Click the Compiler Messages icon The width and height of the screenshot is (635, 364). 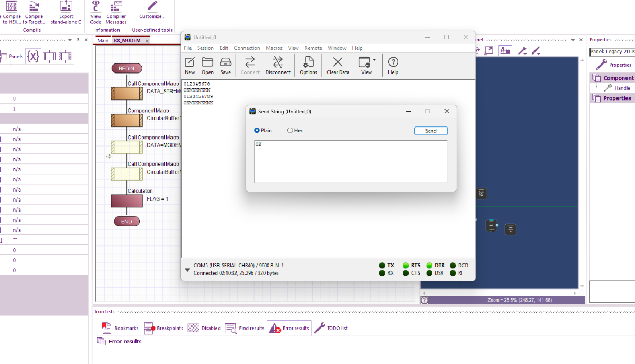pyautogui.click(x=116, y=13)
